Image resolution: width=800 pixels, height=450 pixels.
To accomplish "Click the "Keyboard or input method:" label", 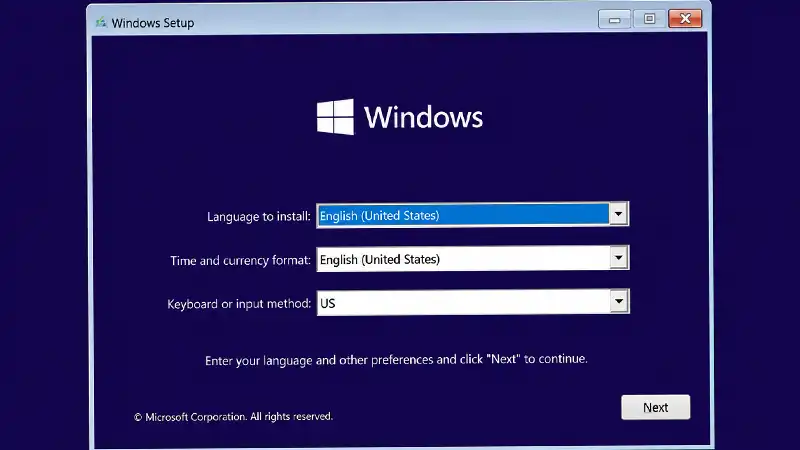I will point(239,304).
